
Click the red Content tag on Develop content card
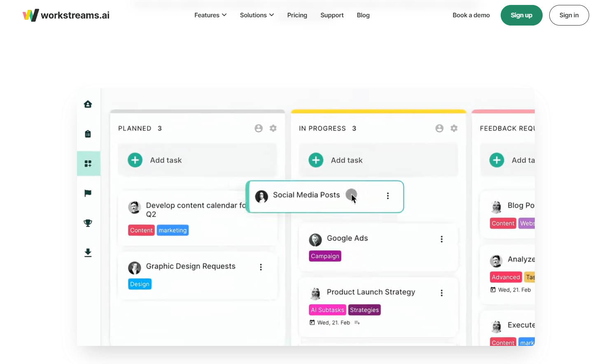tap(141, 231)
